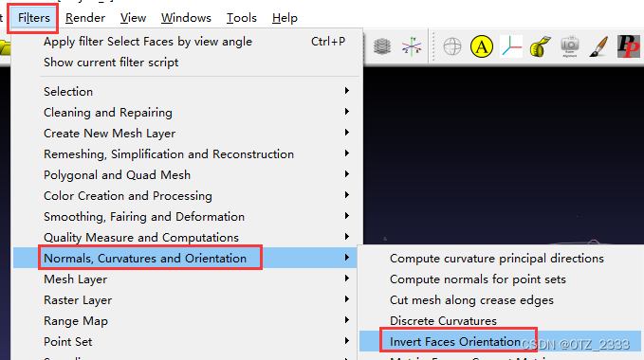Select Discrete Curvatures filter

(x=500, y=320)
